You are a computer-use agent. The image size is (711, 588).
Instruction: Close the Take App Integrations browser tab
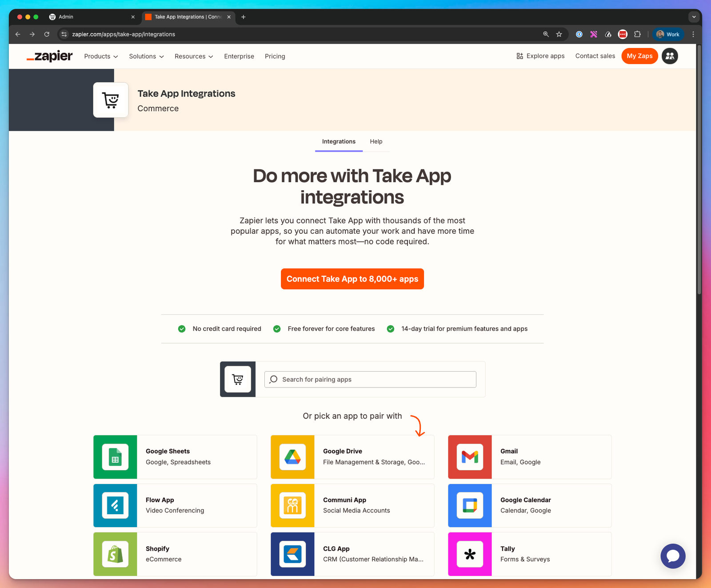(x=229, y=17)
